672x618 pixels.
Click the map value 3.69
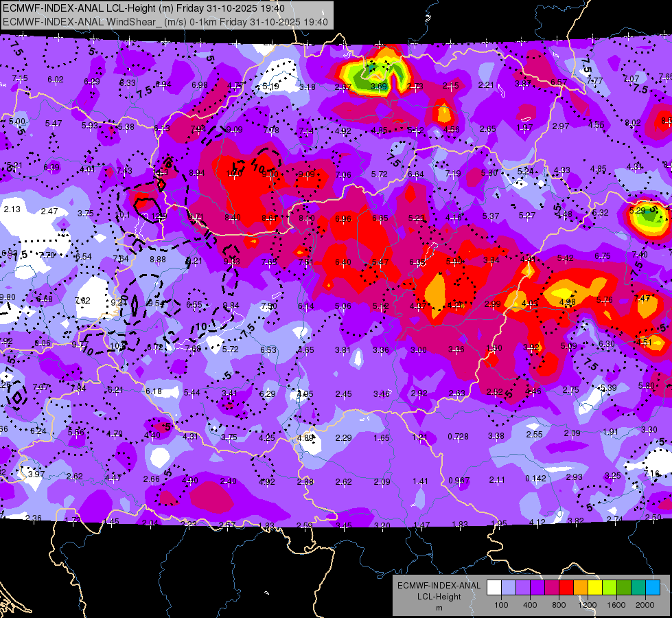point(379,87)
